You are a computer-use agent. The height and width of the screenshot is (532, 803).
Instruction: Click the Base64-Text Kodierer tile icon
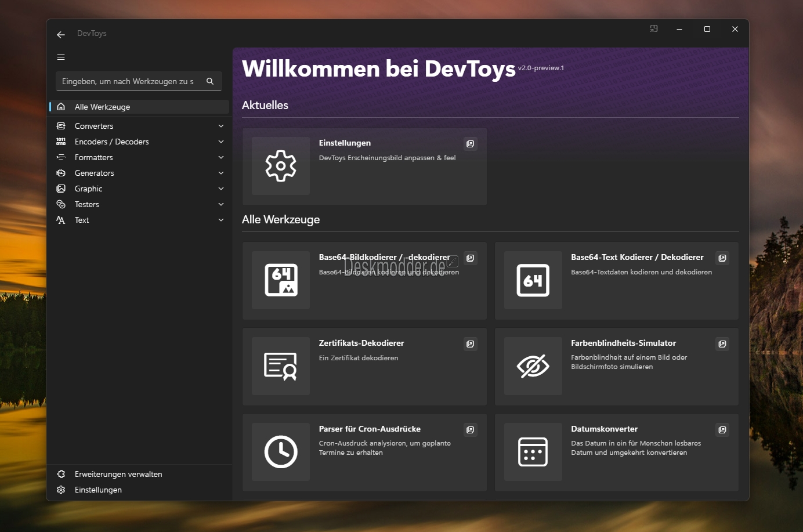click(x=533, y=280)
